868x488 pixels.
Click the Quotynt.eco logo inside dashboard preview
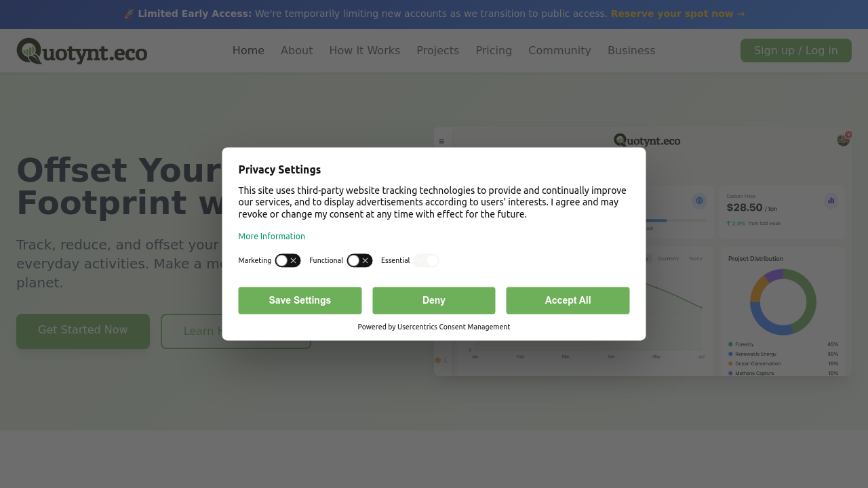[647, 140]
